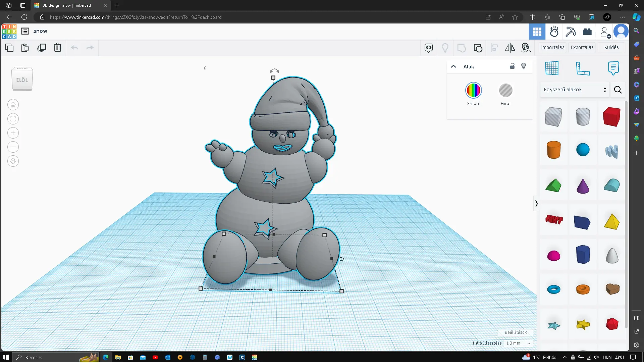This screenshot has height=363, width=644.
Task: Pick the Szilárd rainbow color swatch
Action: pyautogui.click(x=473, y=91)
